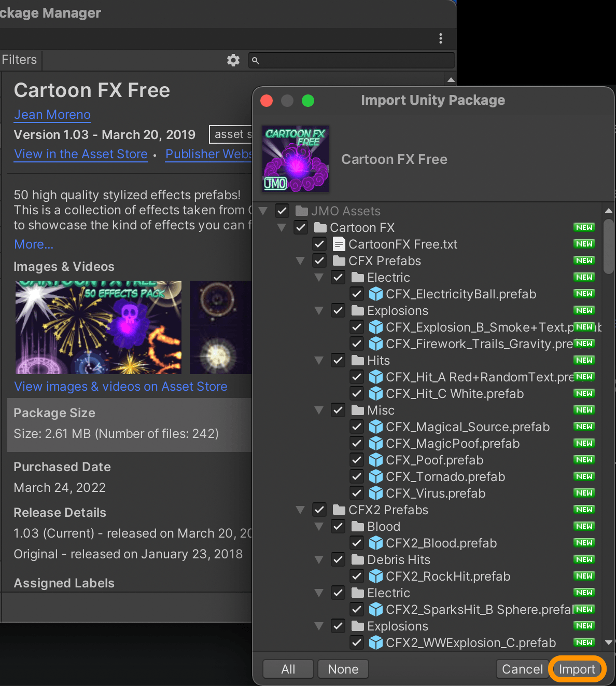
Task: Click the CFX_Tornado.prefab prefab icon
Action: pos(376,476)
